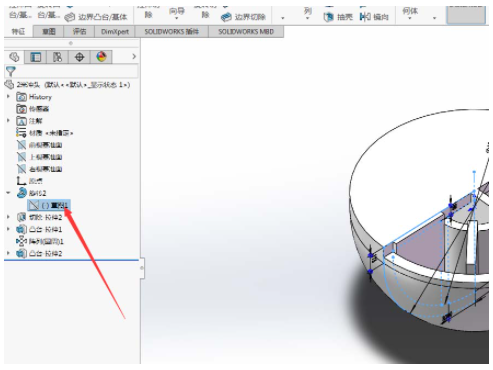Select the 旋转2 revolve feature
The width and height of the screenshot is (493, 370).
tap(31, 193)
